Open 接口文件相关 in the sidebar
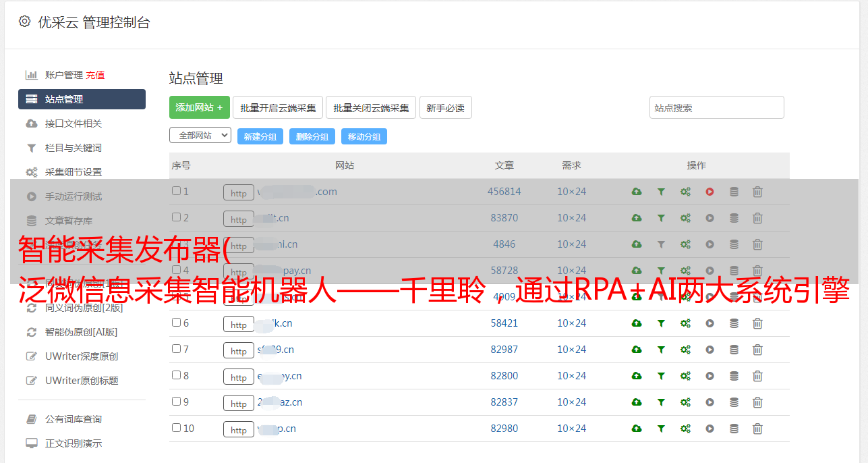Image resolution: width=868 pixels, height=463 pixels. [74, 124]
